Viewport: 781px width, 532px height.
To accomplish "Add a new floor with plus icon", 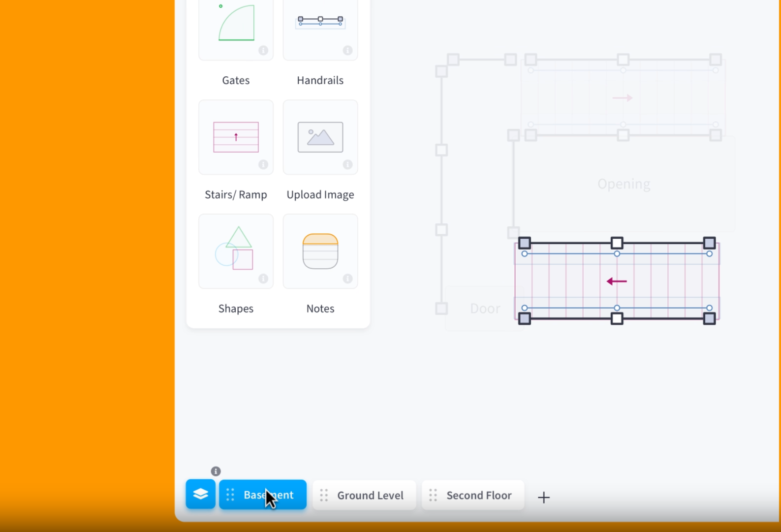I will click(543, 498).
